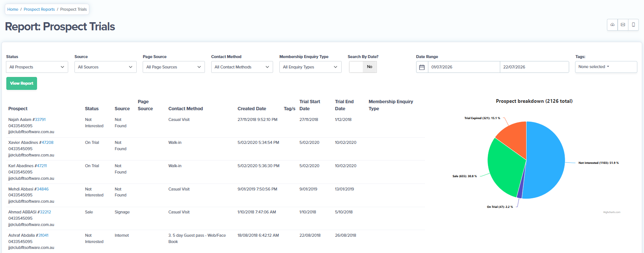The image size is (644, 253).
Task: Click trial end date 26/08/2018
Action: (x=345, y=235)
